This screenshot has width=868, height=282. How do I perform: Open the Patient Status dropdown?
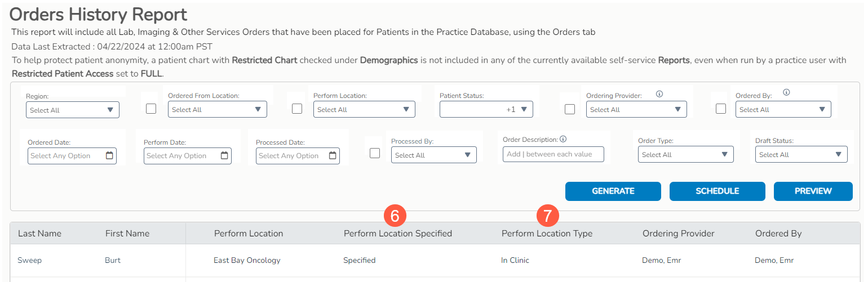coord(486,110)
